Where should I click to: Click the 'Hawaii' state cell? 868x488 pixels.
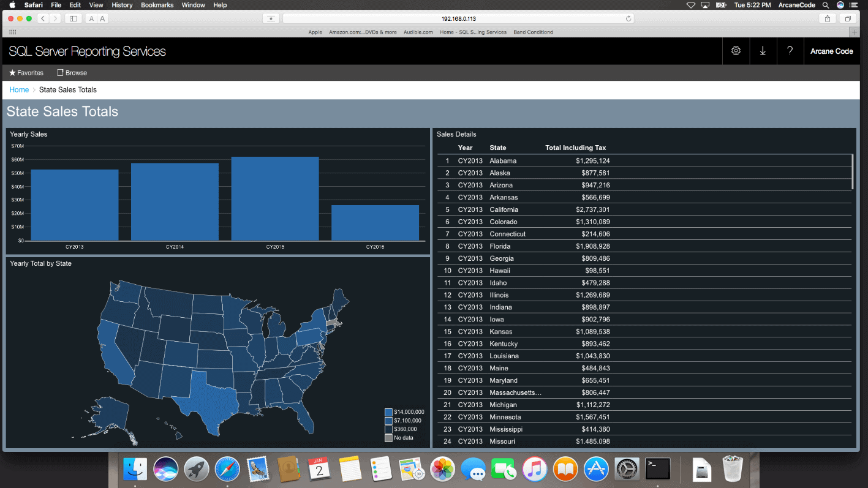point(500,271)
